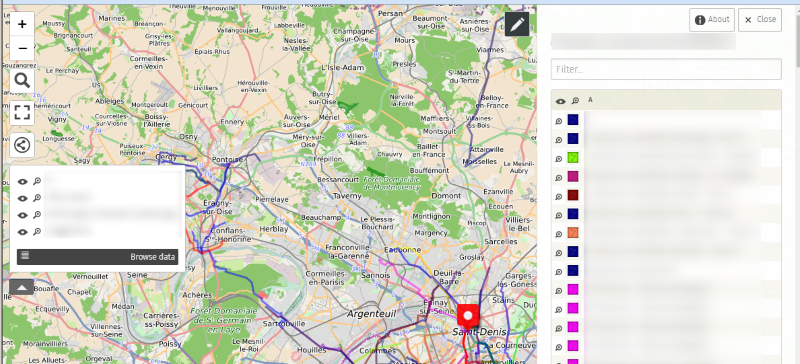Zoom out the map with minus button
Viewport: 800px width, 364px height.
(22, 48)
